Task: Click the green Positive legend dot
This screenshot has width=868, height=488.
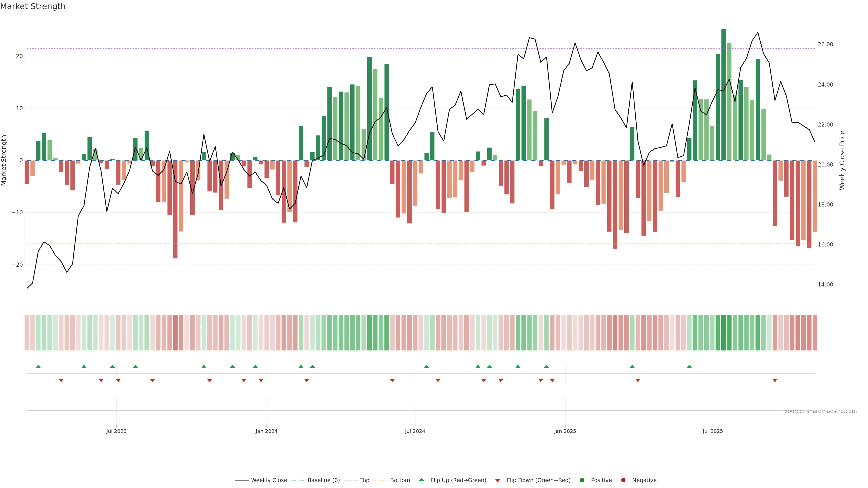Action: pos(582,480)
